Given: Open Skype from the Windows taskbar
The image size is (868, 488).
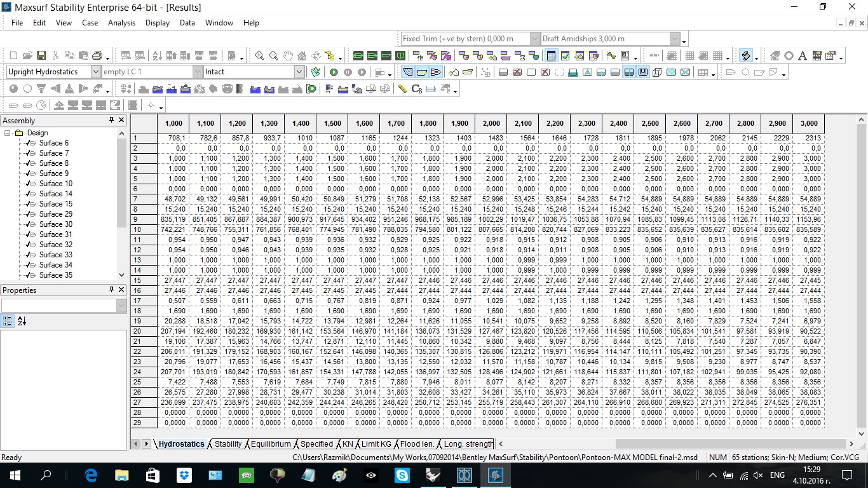Looking at the screenshot, I should (x=402, y=475).
